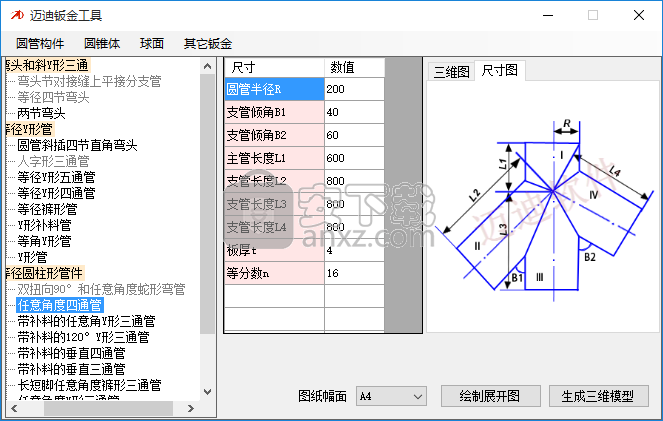Switch to the 三维图 tab
Image resolution: width=663 pixels, height=421 pixels.
coord(451,71)
